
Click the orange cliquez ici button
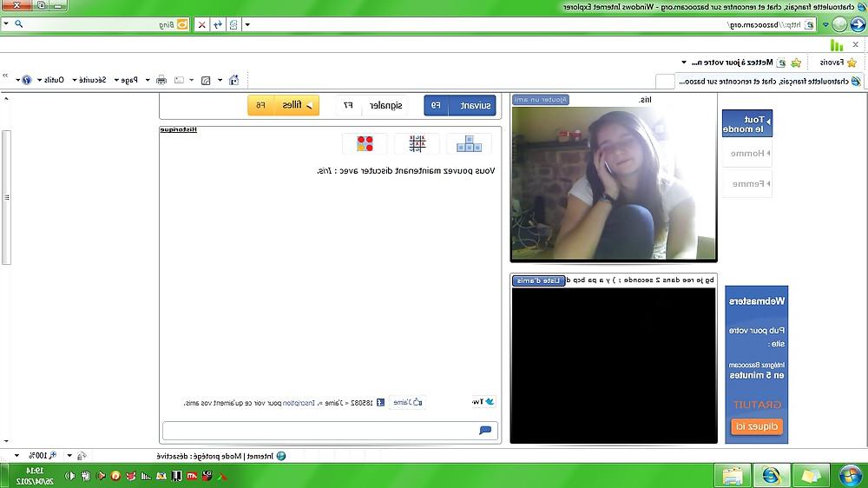point(757,426)
